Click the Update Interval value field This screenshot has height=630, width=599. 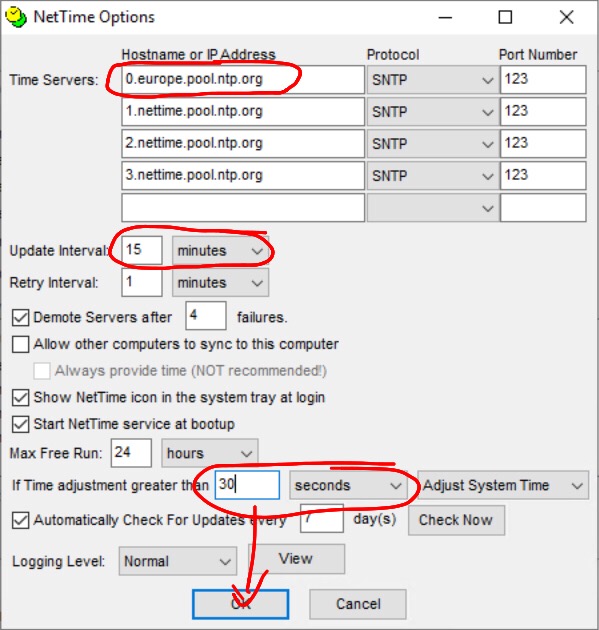tap(142, 250)
